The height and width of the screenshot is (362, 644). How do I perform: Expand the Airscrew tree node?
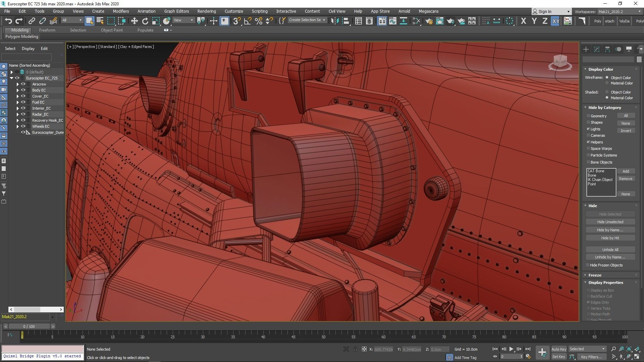[18, 84]
